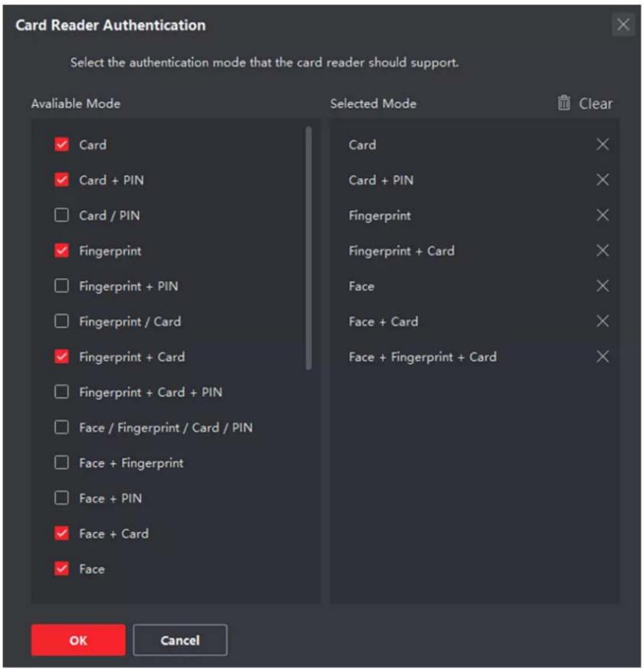Viewport: 644px width, 669px height.
Task: Untick the Face checkbox in Available Mode
Action: click(62, 569)
